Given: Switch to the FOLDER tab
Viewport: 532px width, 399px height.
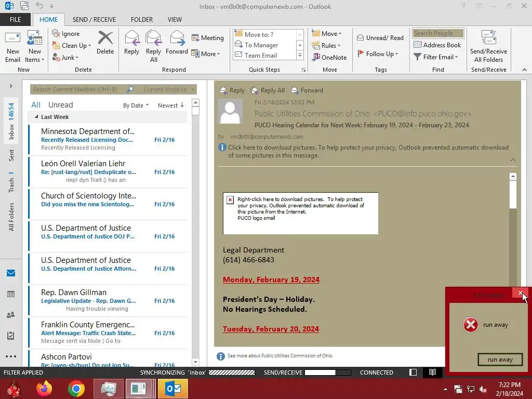Looking at the screenshot, I should [x=142, y=20].
